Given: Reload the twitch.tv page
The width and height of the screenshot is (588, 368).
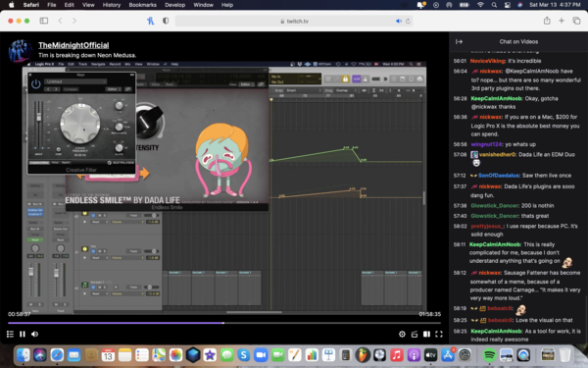Looking at the screenshot, I should pyautogui.click(x=408, y=21).
